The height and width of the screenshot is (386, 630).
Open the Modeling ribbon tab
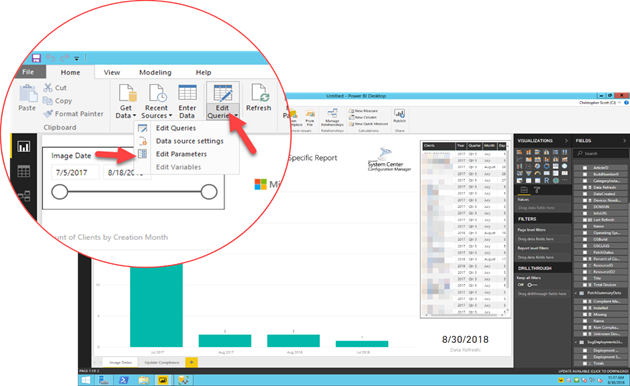155,72
